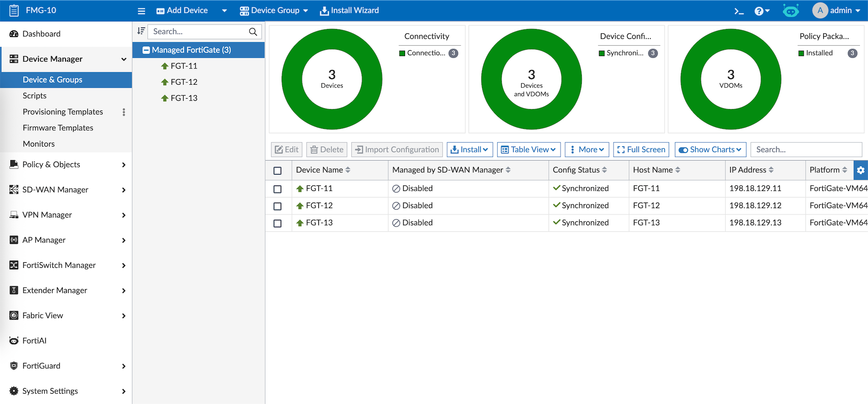Image resolution: width=868 pixels, height=404 pixels.
Task: Click the device table Search field
Action: (x=806, y=150)
